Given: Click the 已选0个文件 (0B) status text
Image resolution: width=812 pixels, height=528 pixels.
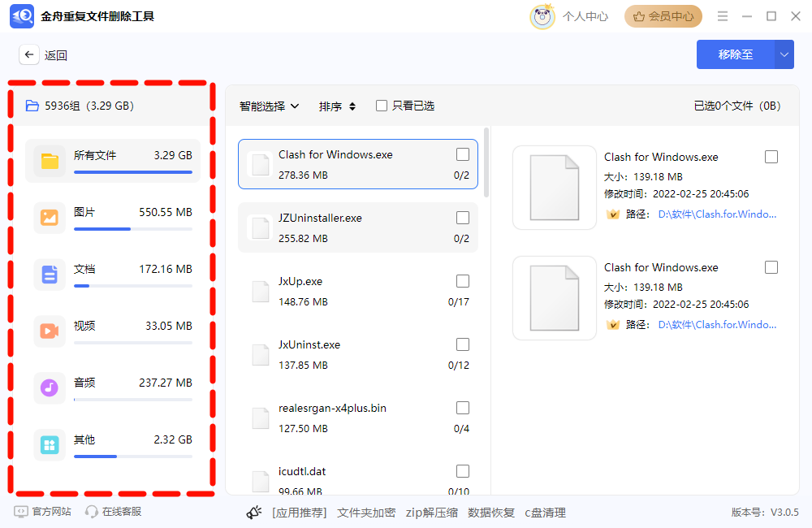Looking at the screenshot, I should [x=737, y=106].
